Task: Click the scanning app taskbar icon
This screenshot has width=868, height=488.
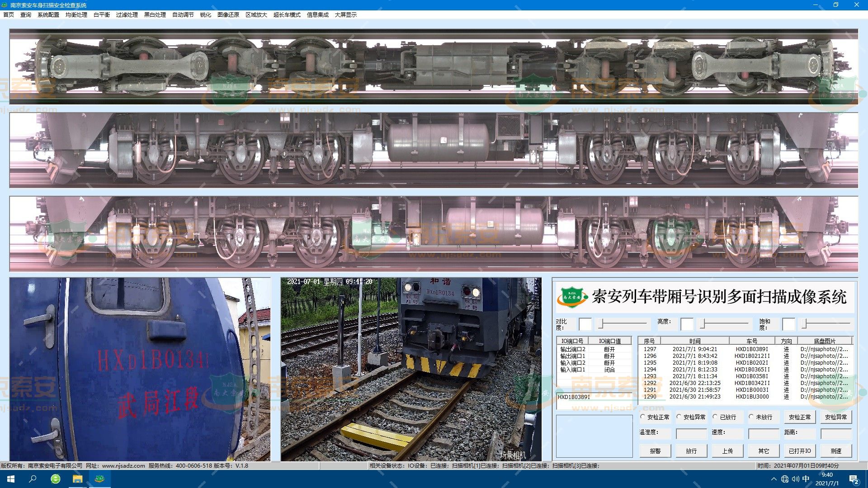Action: pyautogui.click(x=99, y=479)
